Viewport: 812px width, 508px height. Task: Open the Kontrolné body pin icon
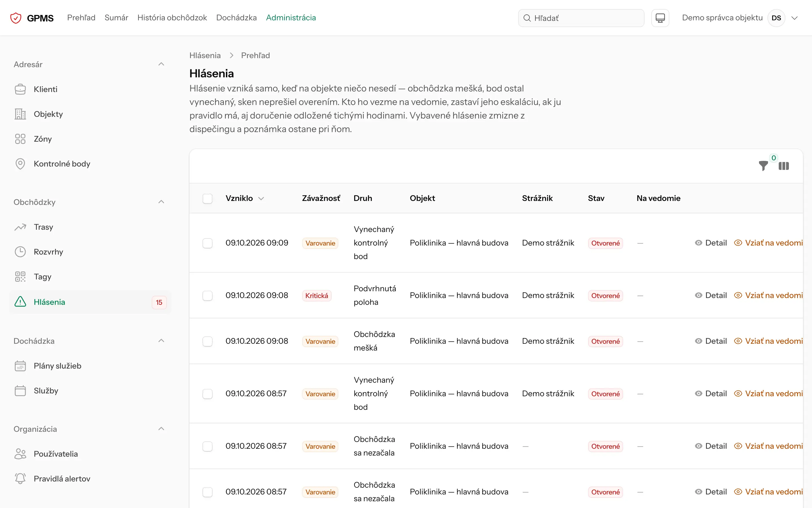20,164
